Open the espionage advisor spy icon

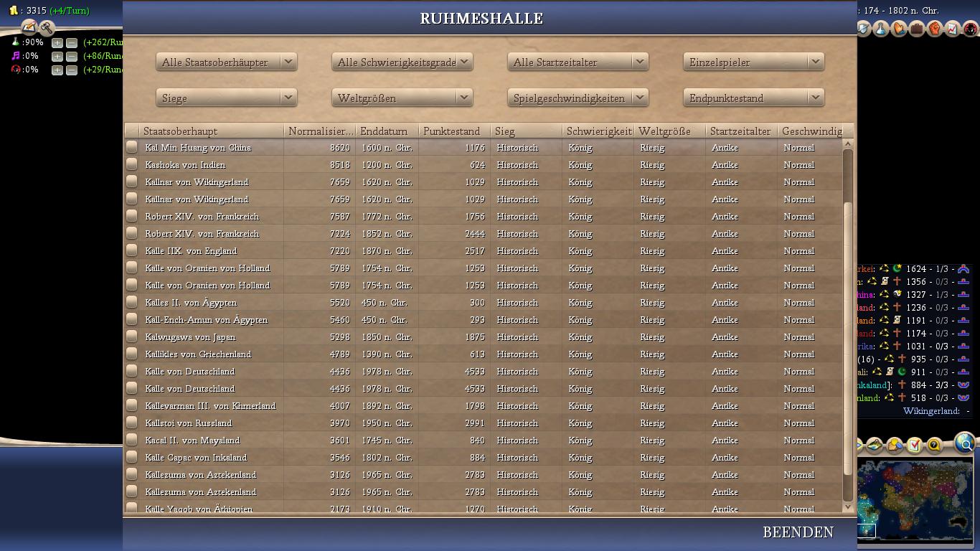970,29
